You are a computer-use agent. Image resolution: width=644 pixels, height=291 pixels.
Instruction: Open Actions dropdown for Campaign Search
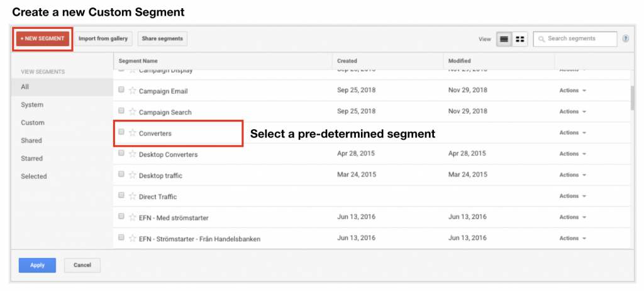pos(572,111)
